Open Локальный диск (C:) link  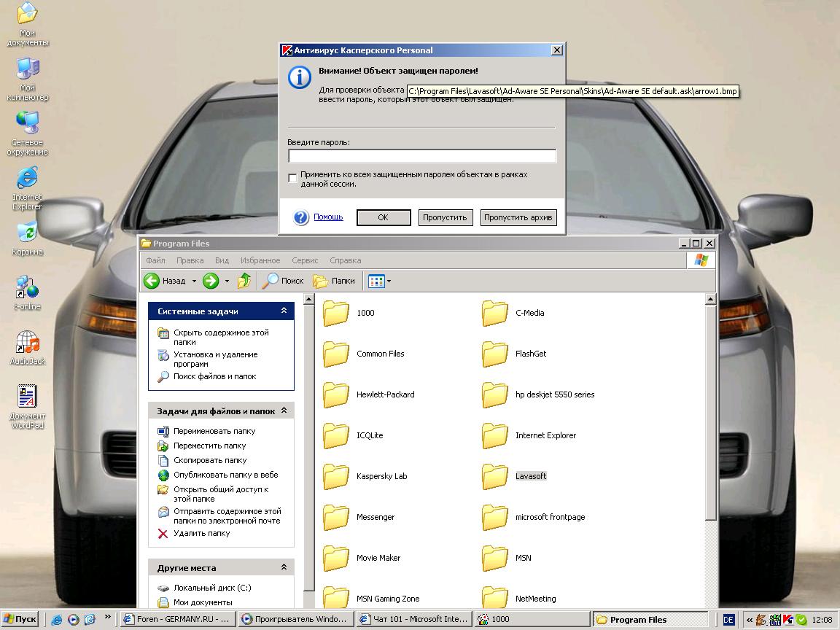coord(212,588)
